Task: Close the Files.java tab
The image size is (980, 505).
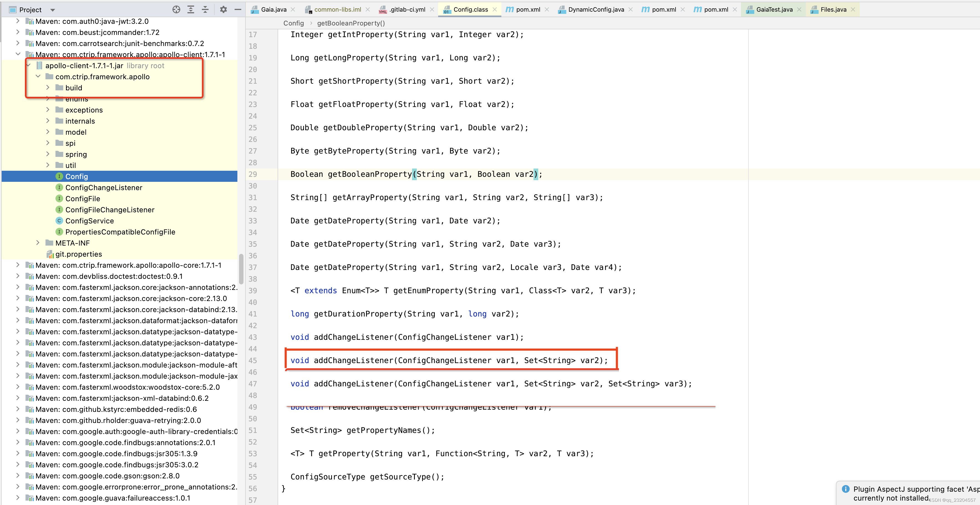Action: pyautogui.click(x=853, y=9)
